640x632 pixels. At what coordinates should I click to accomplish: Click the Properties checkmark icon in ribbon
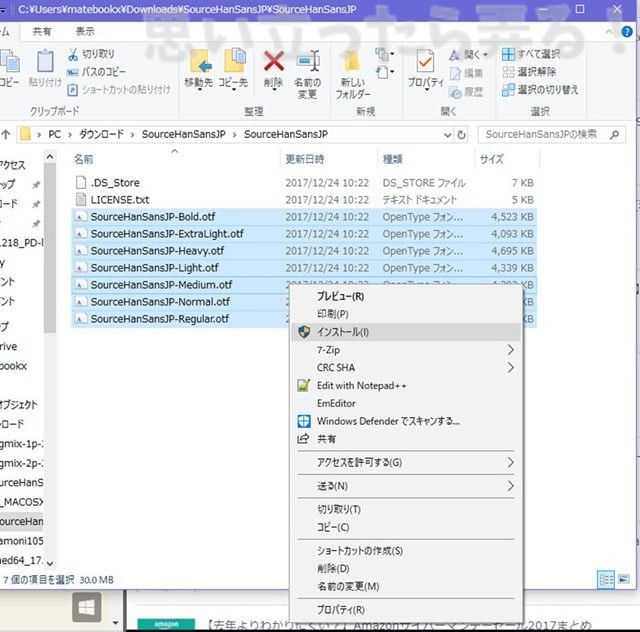tap(425, 62)
